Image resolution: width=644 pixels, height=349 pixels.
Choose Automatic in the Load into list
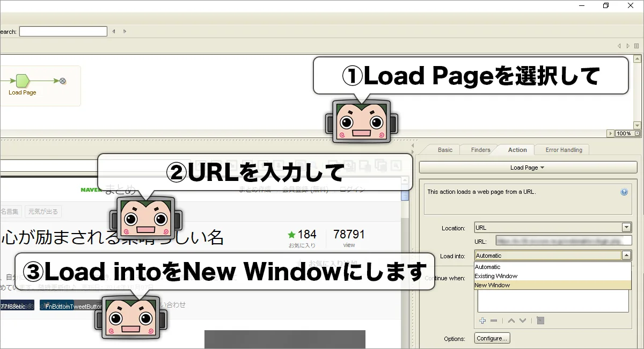pyautogui.click(x=553, y=267)
